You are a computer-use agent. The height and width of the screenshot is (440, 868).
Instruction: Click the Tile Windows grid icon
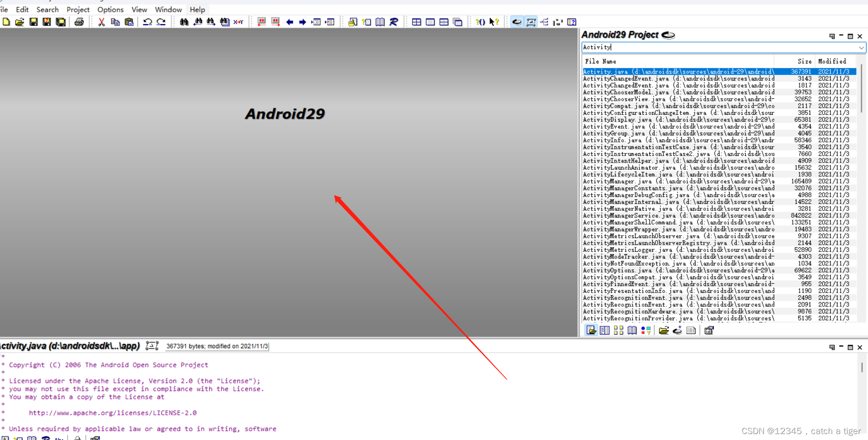click(416, 21)
